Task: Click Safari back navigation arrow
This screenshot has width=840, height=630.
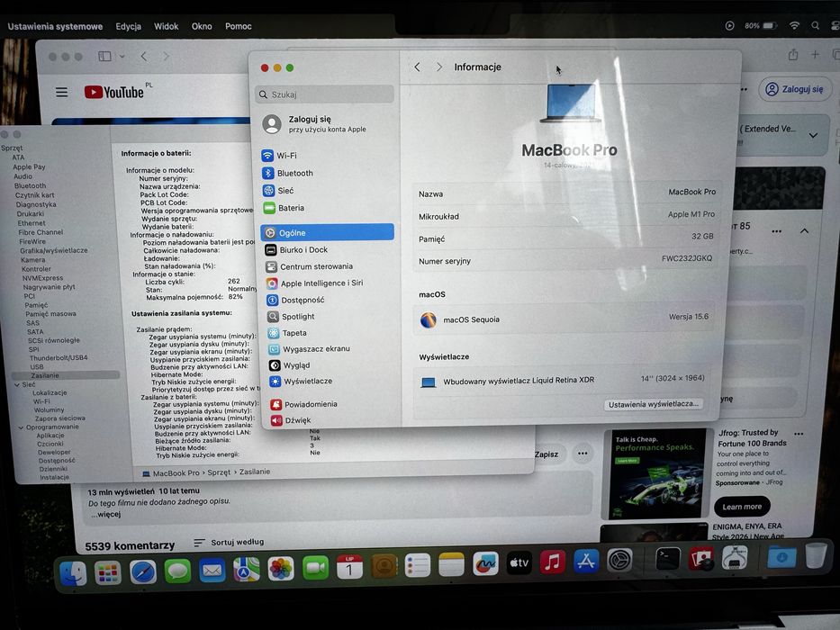Action: point(143,56)
